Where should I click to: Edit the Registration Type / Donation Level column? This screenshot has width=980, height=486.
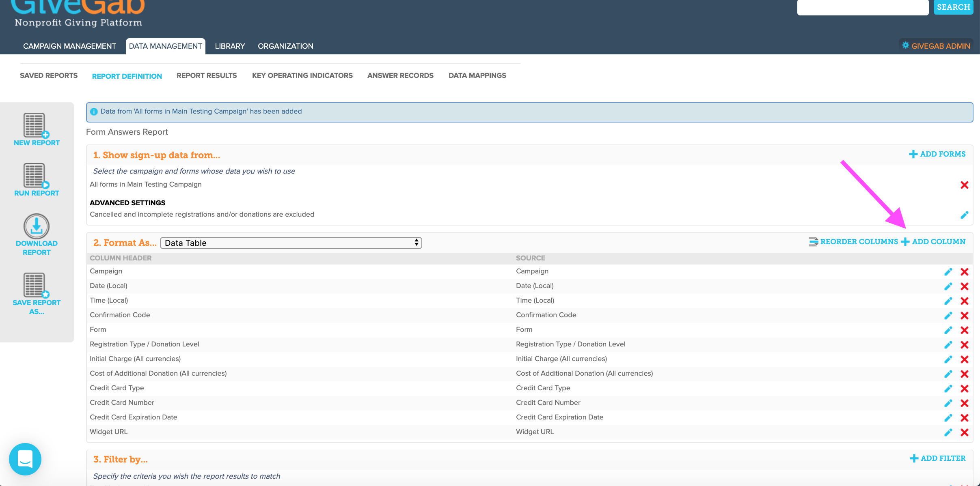(948, 345)
